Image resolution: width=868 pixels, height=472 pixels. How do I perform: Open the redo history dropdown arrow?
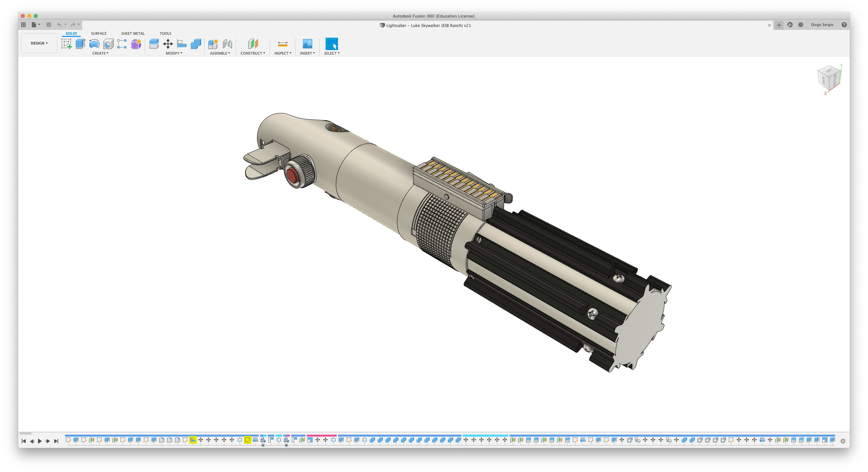(x=79, y=25)
